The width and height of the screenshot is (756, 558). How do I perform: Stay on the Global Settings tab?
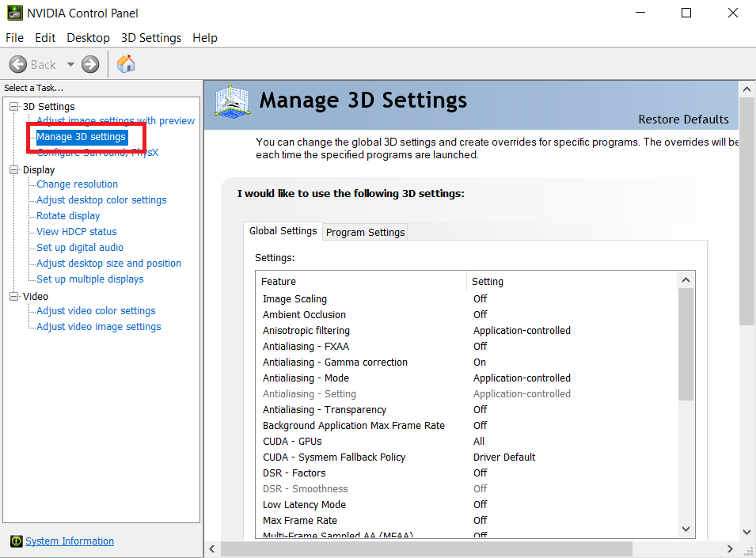tap(283, 230)
